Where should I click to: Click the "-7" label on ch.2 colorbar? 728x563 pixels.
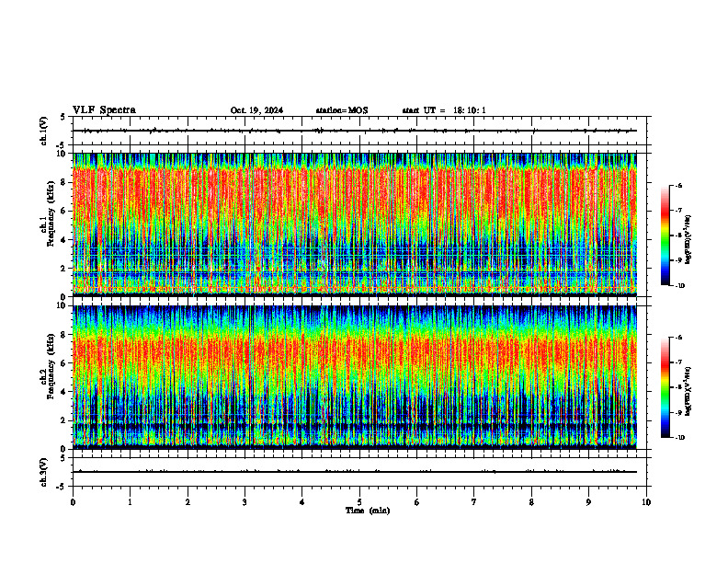[678, 362]
